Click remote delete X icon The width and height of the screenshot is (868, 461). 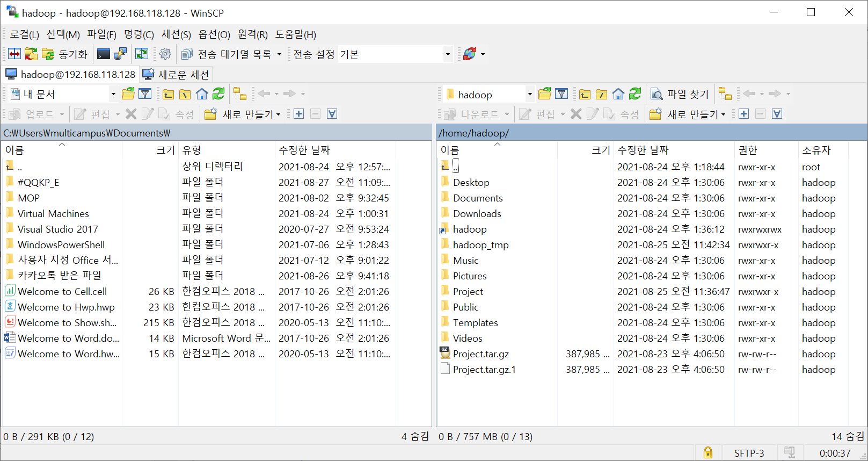(x=576, y=114)
